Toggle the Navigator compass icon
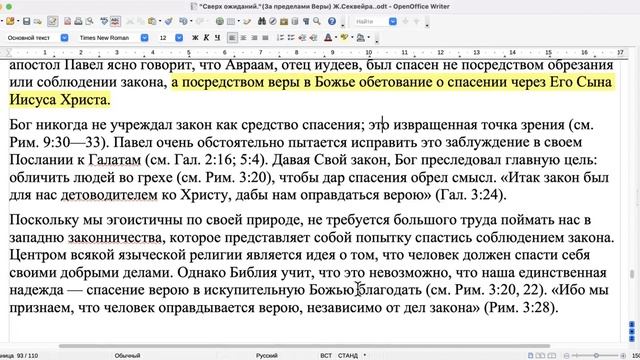Viewport: 640px width, 360px height. 273,21
